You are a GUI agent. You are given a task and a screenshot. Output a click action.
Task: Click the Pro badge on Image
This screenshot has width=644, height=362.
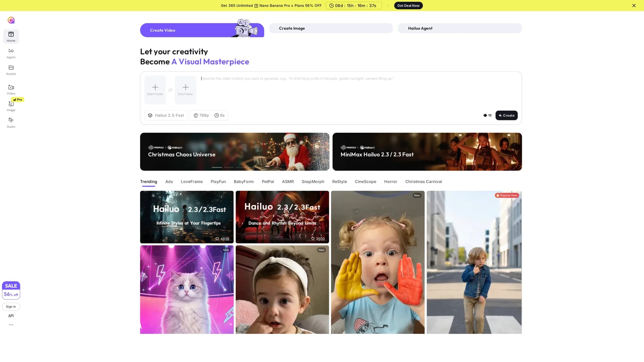18,100
